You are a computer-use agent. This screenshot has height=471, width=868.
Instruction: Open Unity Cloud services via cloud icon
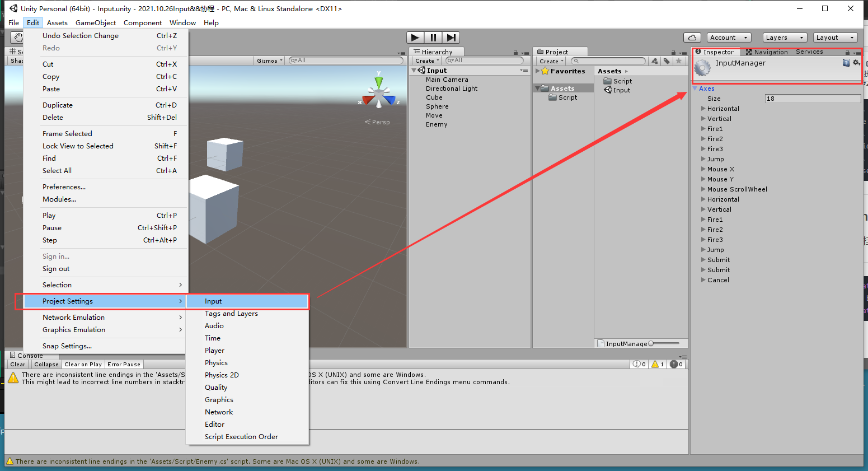point(692,37)
